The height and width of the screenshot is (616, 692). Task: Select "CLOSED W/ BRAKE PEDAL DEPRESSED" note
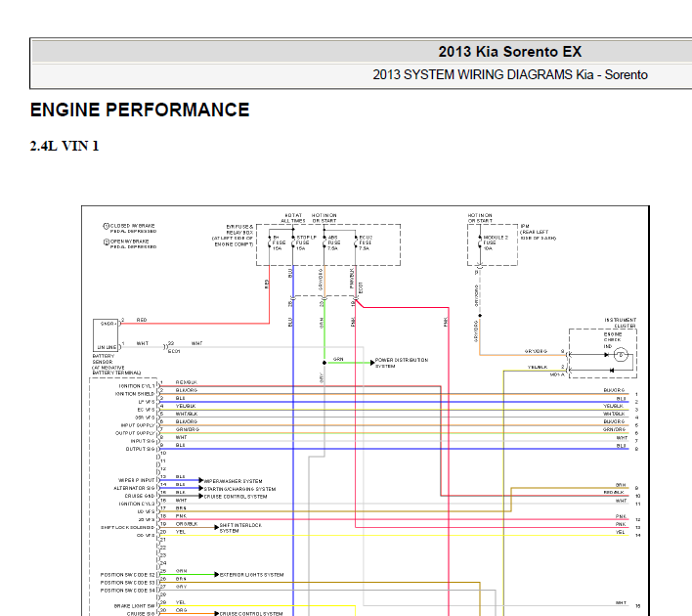(x=133, y=228)
